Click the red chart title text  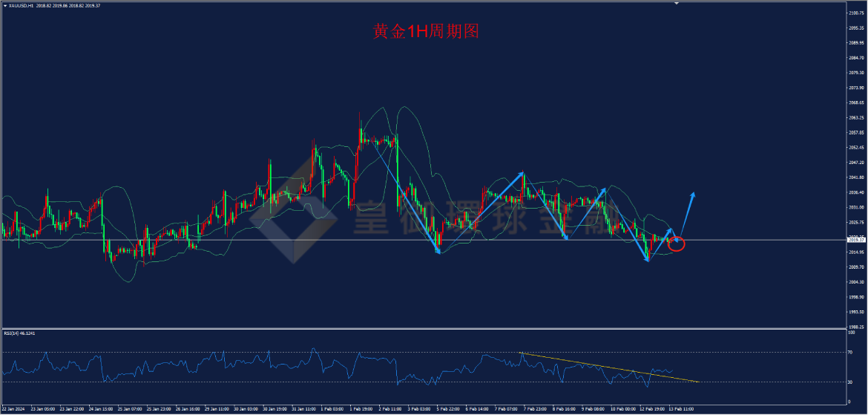(425, 32)
